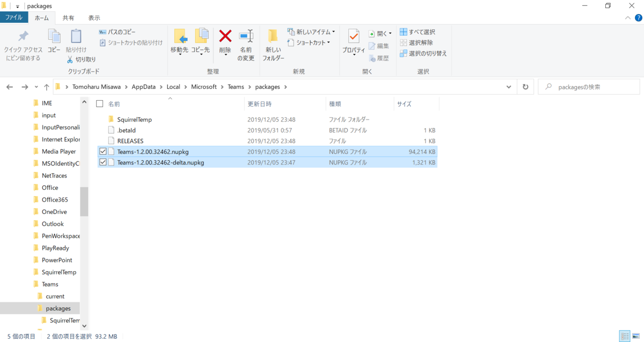
Task: Expand breadcrumb arrow after packages
Action: pyautogui.click(x=286, y=87)
